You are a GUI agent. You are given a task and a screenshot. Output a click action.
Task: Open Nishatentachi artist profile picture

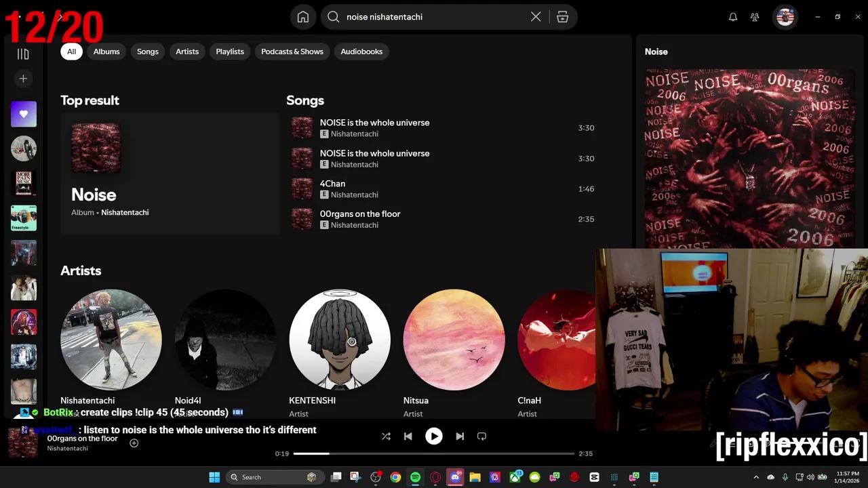(x=111, y=340)
